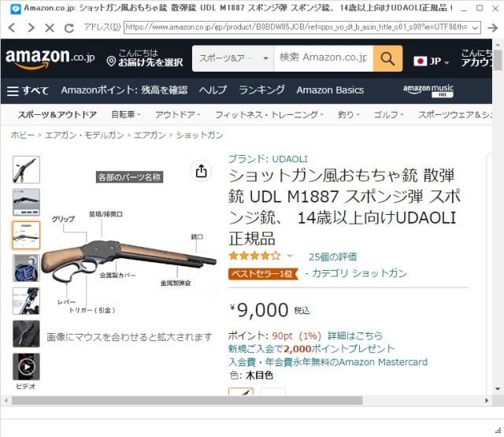Select the first gun product thumbnail
504x437 pixels.
pos(26,169)
